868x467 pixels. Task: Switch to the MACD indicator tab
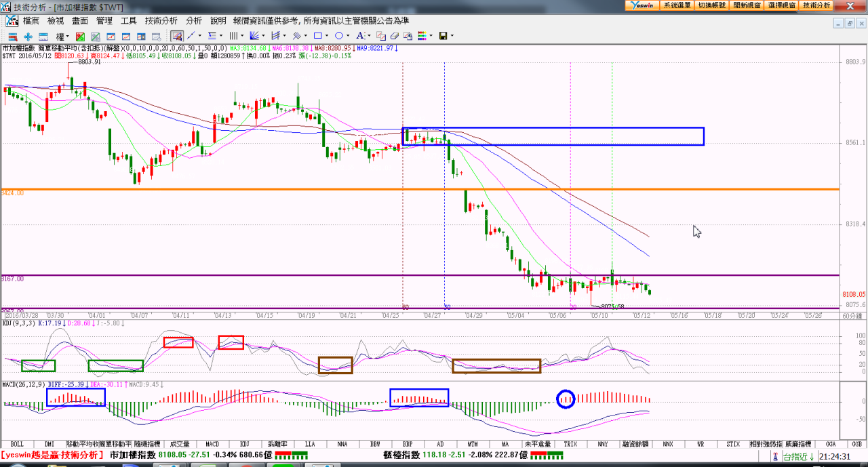click(x=212, y=445)
